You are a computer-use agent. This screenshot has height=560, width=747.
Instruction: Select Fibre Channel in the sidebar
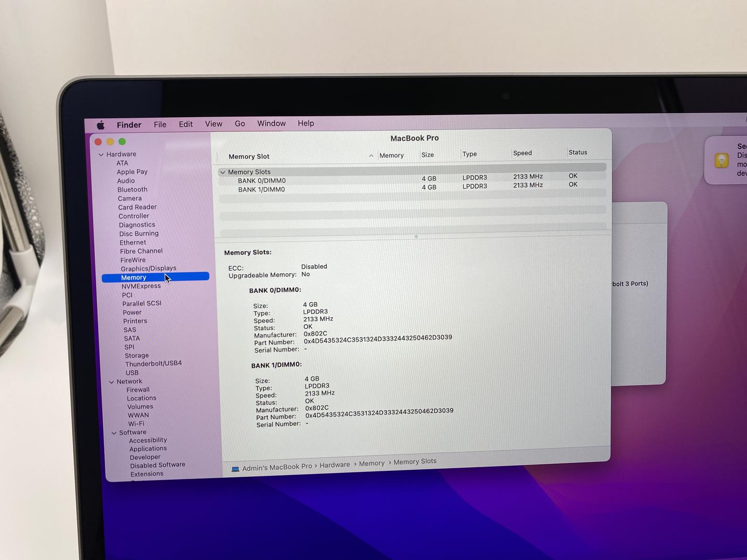141,251
